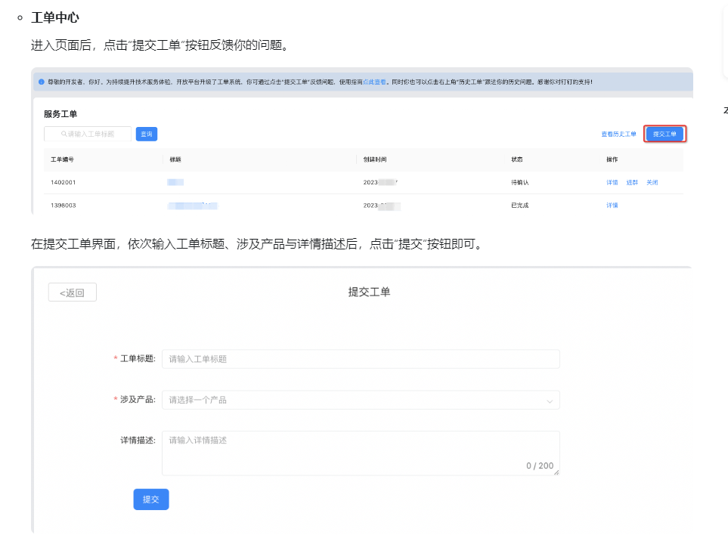Click the 操作 column header
This screenshot has height=560, width=728.
pyautogui.click(x=612, y=159)
